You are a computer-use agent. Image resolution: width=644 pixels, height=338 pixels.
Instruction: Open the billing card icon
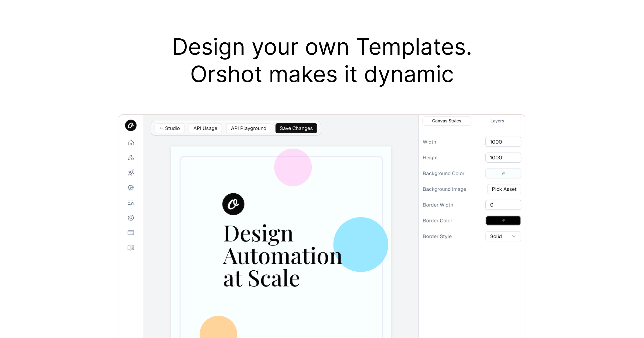click(x=131, y=233)
